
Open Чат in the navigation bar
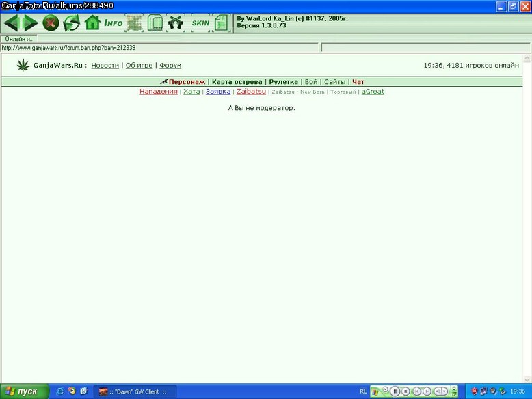tap(358, 82)
